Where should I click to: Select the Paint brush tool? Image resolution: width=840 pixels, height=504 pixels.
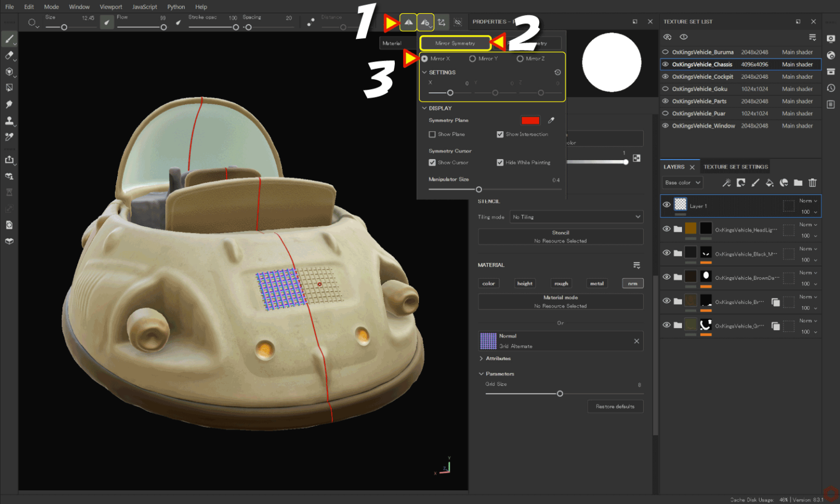9,39
